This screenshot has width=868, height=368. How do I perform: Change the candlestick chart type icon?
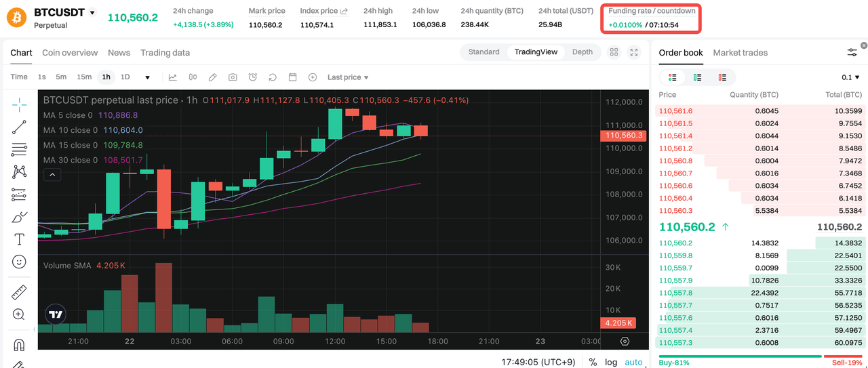[x=193, y=77]
